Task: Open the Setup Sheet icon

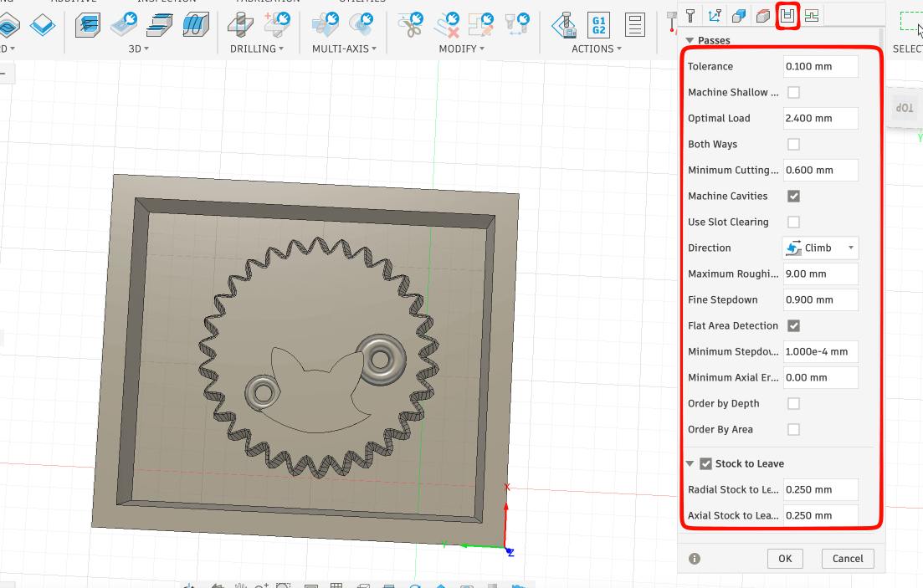Action: click(x=634, y=25)
